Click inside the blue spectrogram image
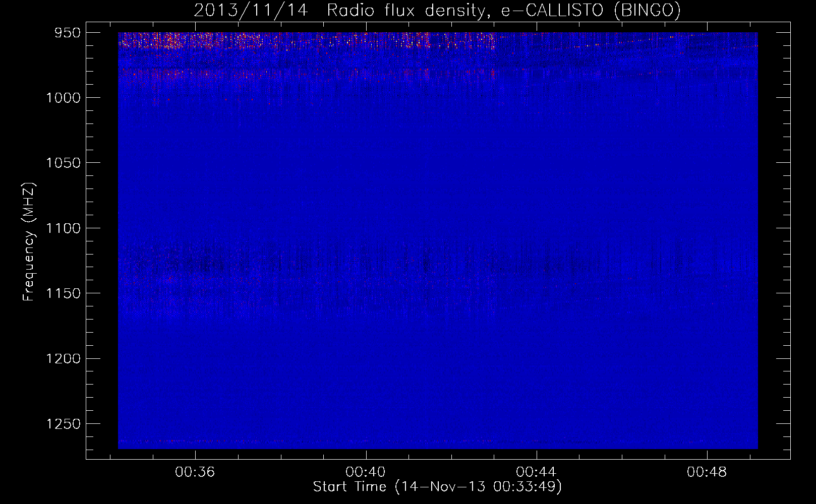Image resolution: width=816 pixels, height=504 pixels. 438,240
